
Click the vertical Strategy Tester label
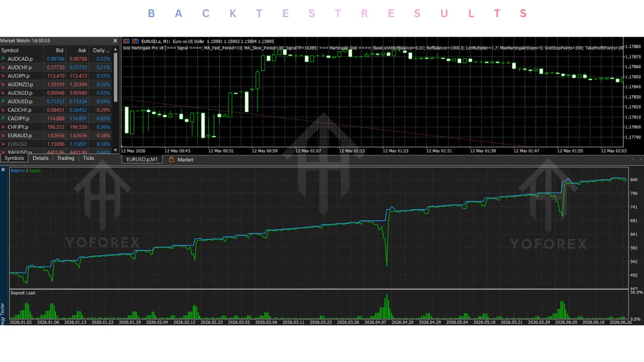click(x=3, y=314)
